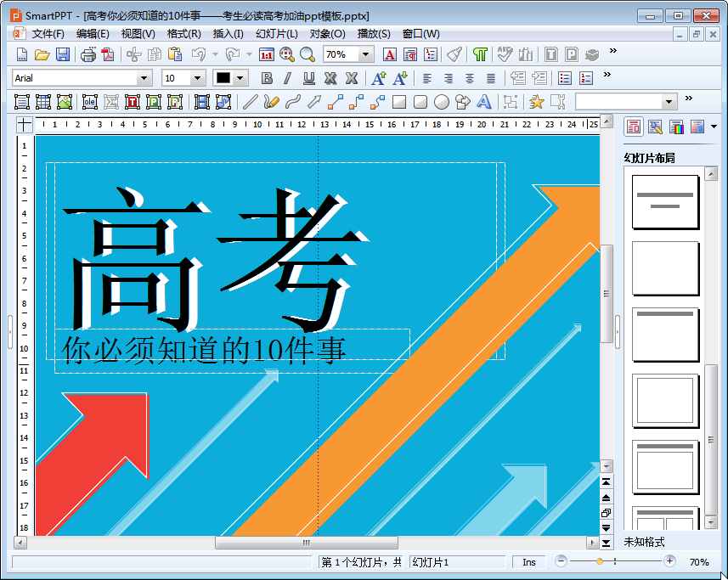Select the second slide layout thumbnail

click(665, 267)
